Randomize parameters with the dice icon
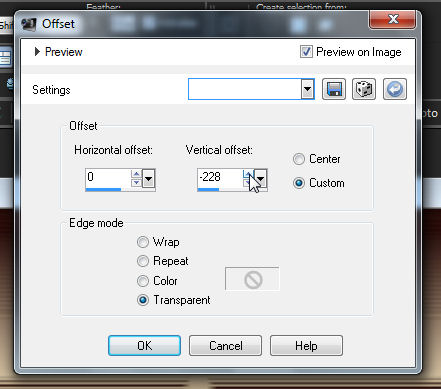 [364, 89]
